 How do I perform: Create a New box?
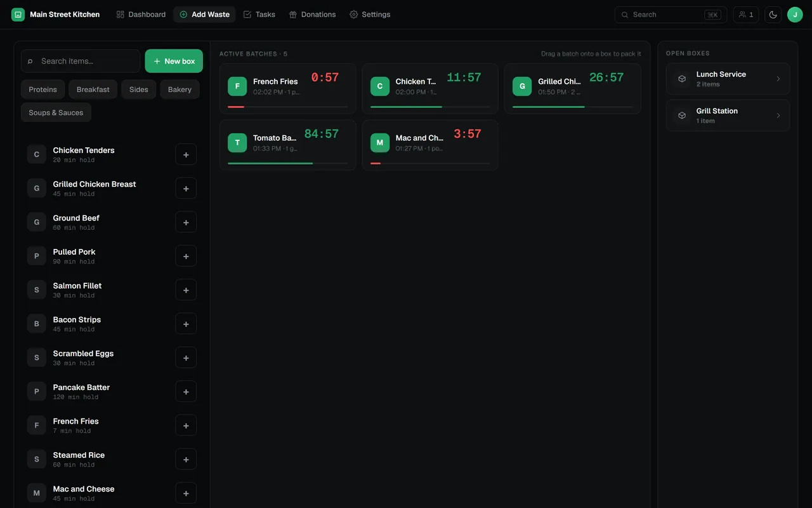[174, 61]
